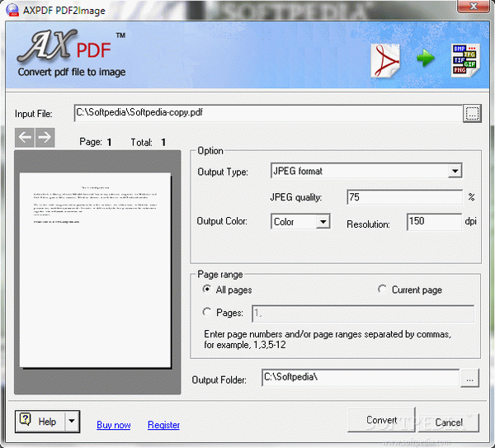Click the green arrow icon in banner
Viewport: 495px width, 448px height.
[x=425, y=58]
